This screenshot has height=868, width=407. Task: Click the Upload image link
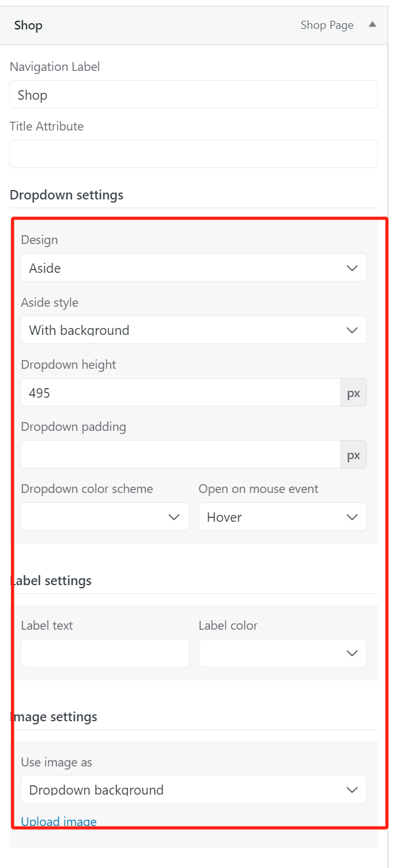(x=58, y=821)
